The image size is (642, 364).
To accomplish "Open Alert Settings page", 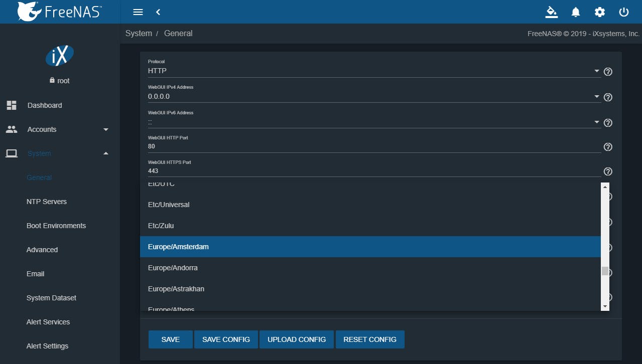I will point(47,346).
